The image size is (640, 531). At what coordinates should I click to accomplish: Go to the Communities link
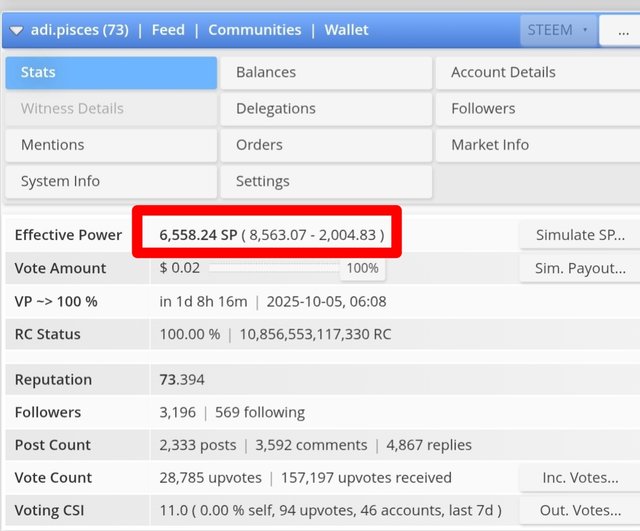[x=255, y=30]
